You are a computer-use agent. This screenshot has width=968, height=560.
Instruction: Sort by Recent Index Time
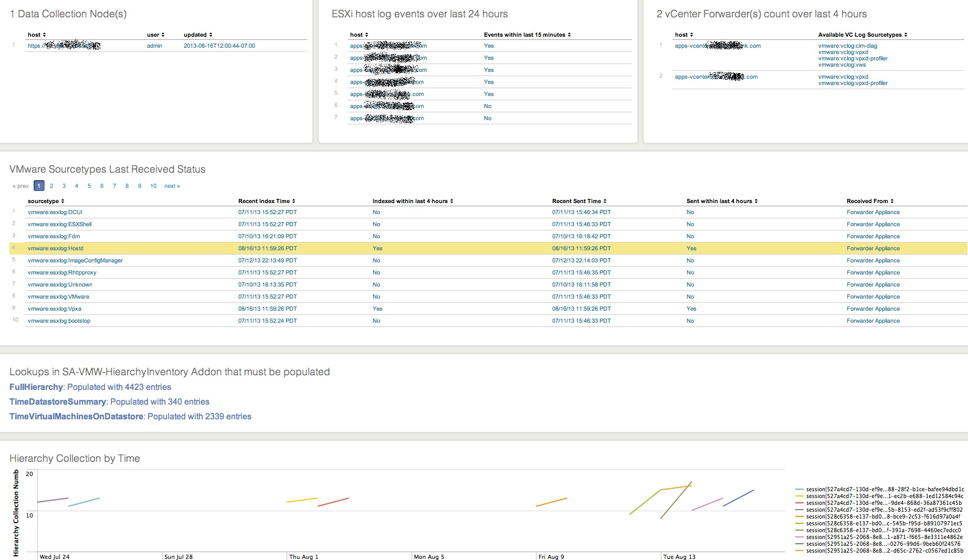(267, 201)
